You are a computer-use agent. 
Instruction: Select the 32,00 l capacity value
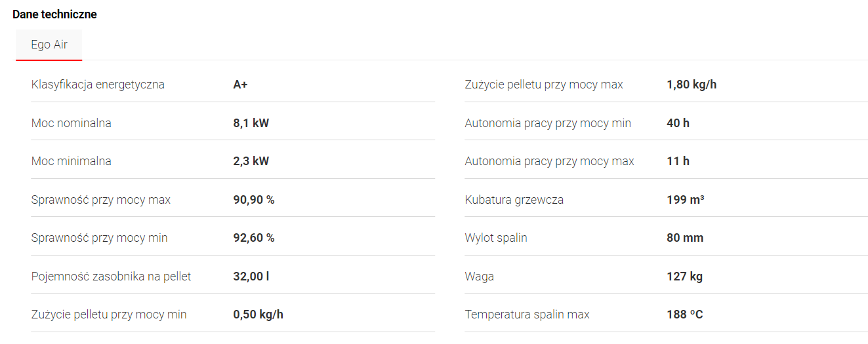[251, 277]
